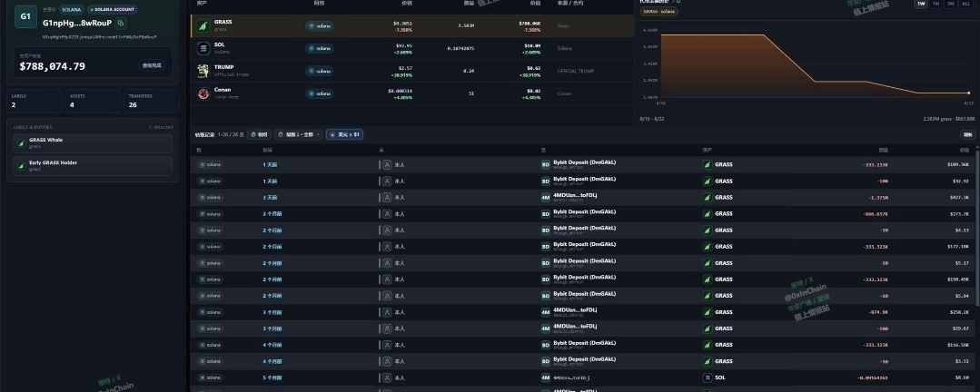Image resolution: width=980 pixels, height=392 pixels.
Task: Open the TRANSFERS stat card
Action: pyautogui.click(x=152, y=101)
